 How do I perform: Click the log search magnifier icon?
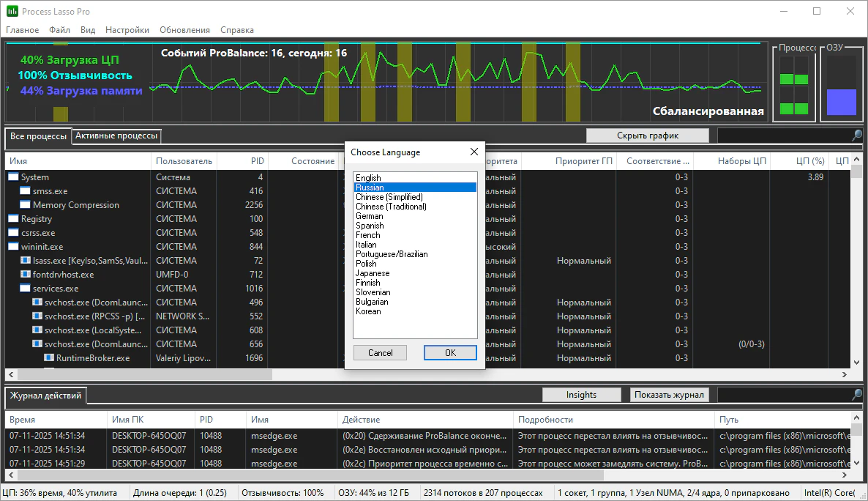pyautogui.click(x=856, y=395)
